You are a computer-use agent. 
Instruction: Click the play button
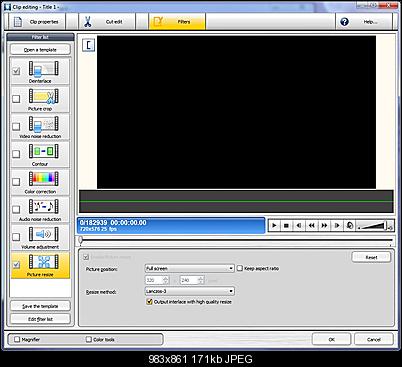pos(274,226)
